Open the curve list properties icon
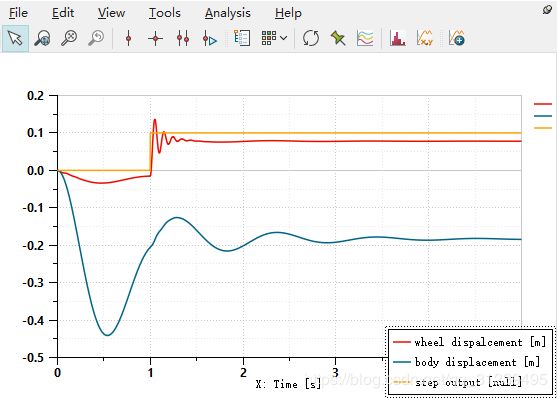Image resolution: width=557 pixels, height=398 pixels. pos(242,38)
